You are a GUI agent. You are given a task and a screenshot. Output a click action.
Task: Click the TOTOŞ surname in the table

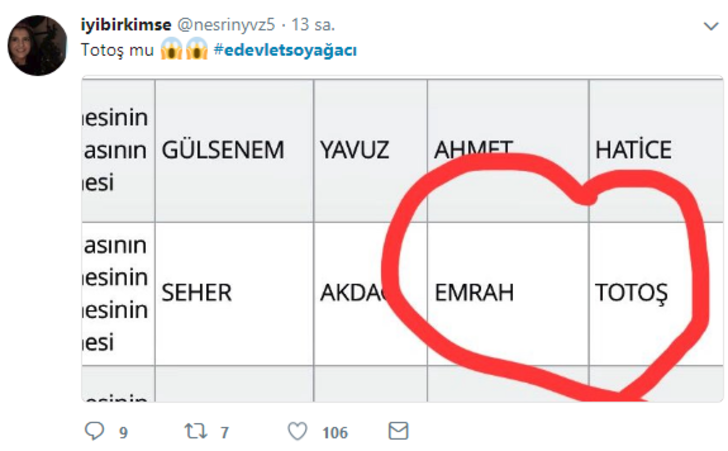pyautogui.click(x=630, y=293)
